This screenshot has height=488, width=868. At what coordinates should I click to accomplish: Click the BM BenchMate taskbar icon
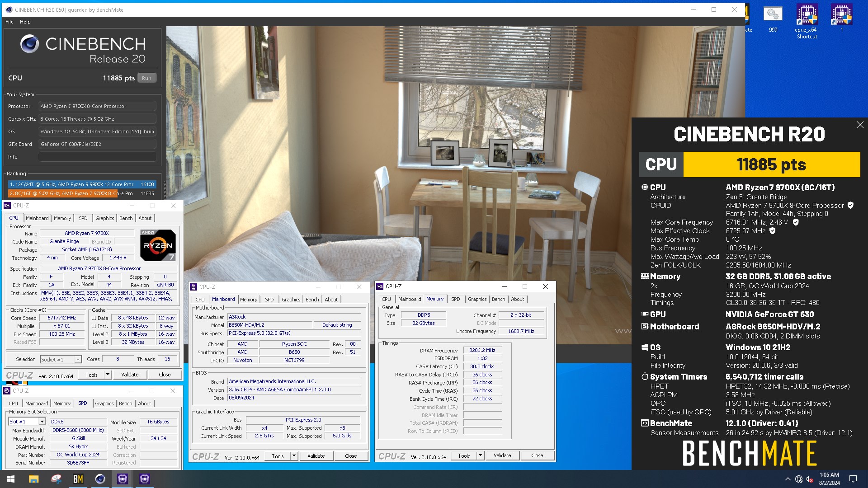[x=78, y=479]
